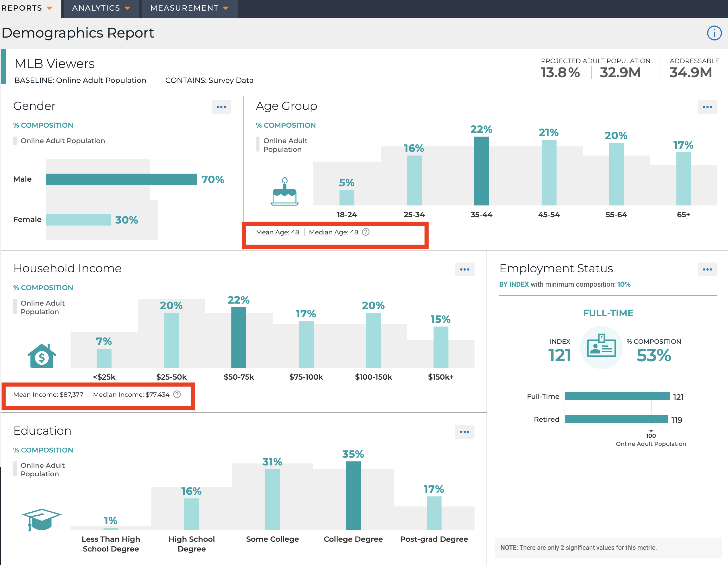Screen dimensions: 728x565
Task: Click 'CONTAINS: Survey Data' text
Action: coord(209,80)
